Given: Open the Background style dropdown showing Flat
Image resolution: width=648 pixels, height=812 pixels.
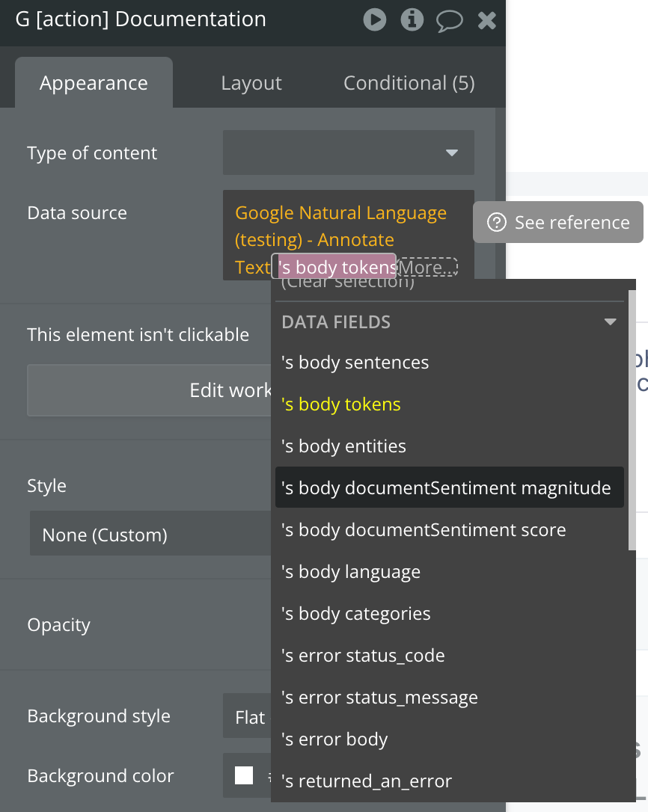Looking at the screenshot, I should [x=247, y=716].
